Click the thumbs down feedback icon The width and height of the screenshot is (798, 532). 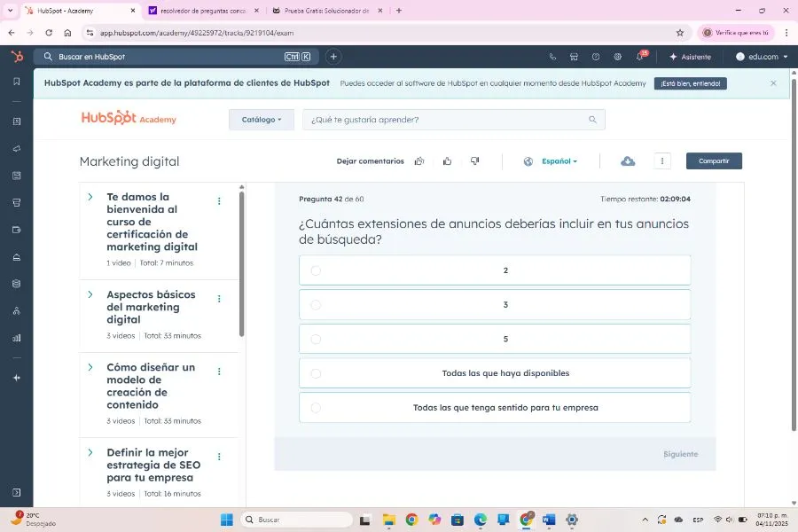(475, 161)
